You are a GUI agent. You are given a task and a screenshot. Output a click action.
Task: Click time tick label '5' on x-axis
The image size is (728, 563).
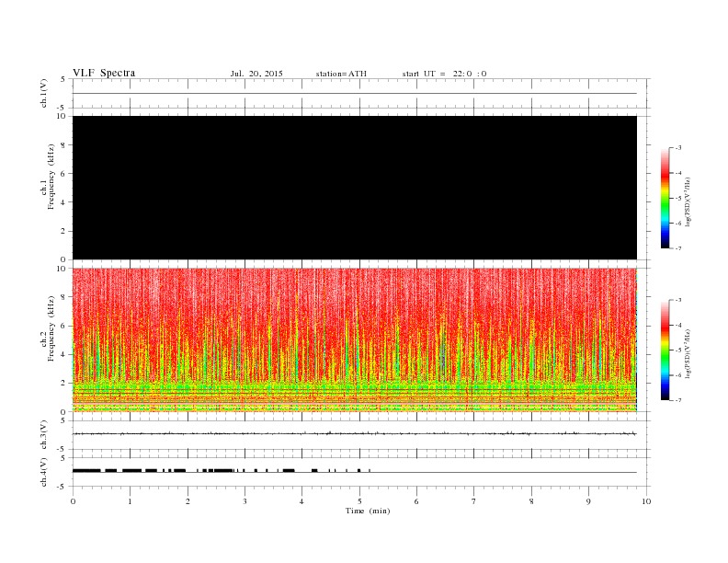(x=359, y=501)
